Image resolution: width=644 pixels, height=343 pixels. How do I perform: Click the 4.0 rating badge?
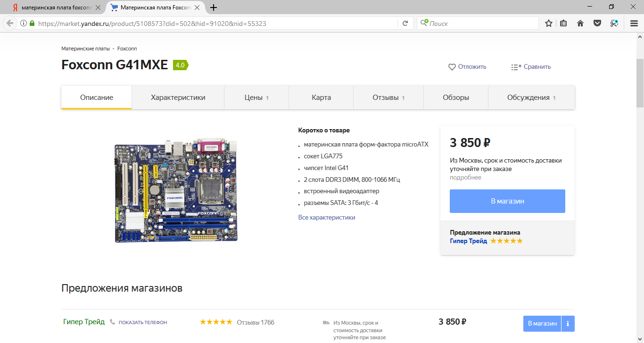181,65
